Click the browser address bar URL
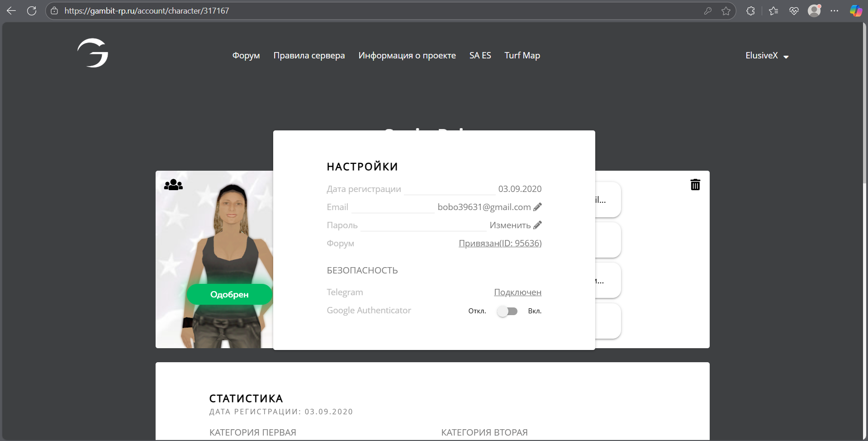Viewport: 868px width, 441px height. click(x=147, y=11)
